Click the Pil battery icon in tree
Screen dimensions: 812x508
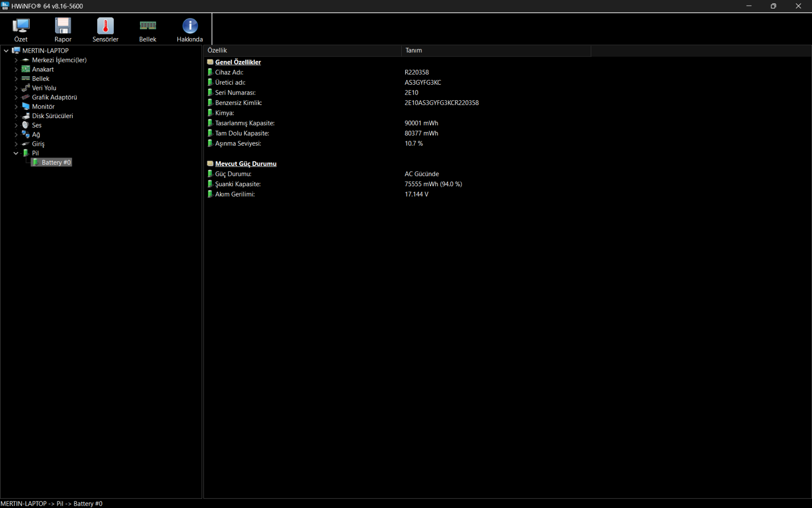(26, 153)
